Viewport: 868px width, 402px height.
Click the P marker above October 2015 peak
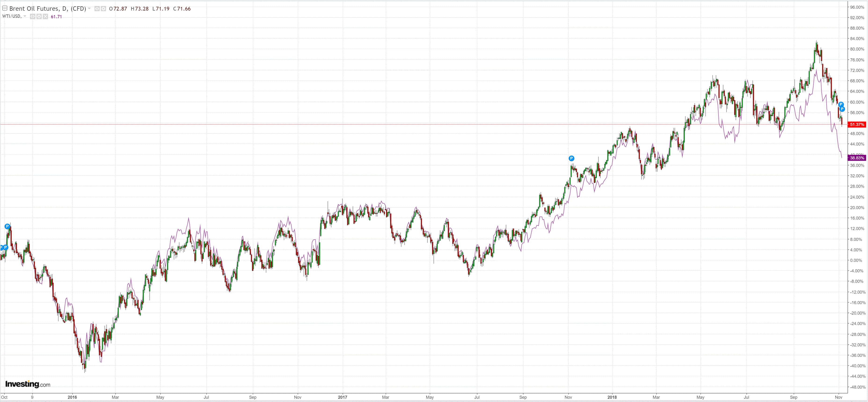tap(7, 226)
